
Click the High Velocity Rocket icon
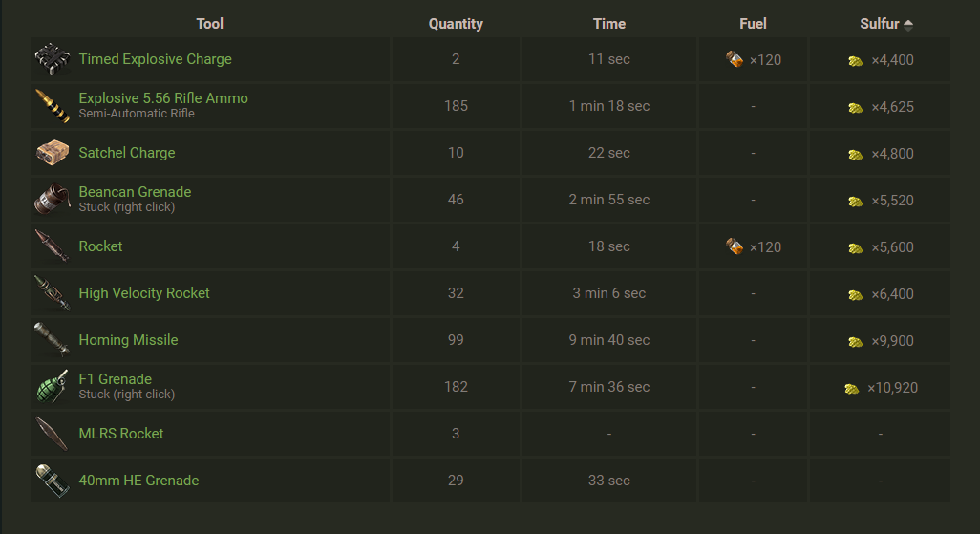tap(53, 293)
